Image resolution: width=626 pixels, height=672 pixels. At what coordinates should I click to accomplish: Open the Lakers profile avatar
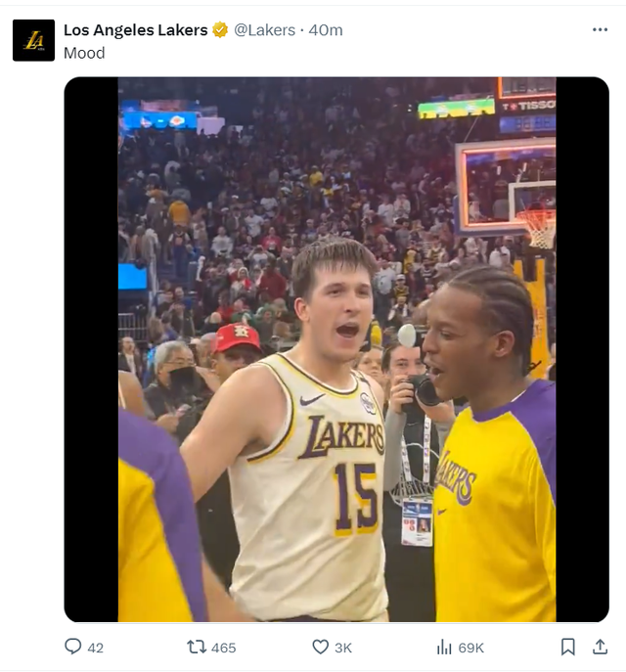point(33,40)
